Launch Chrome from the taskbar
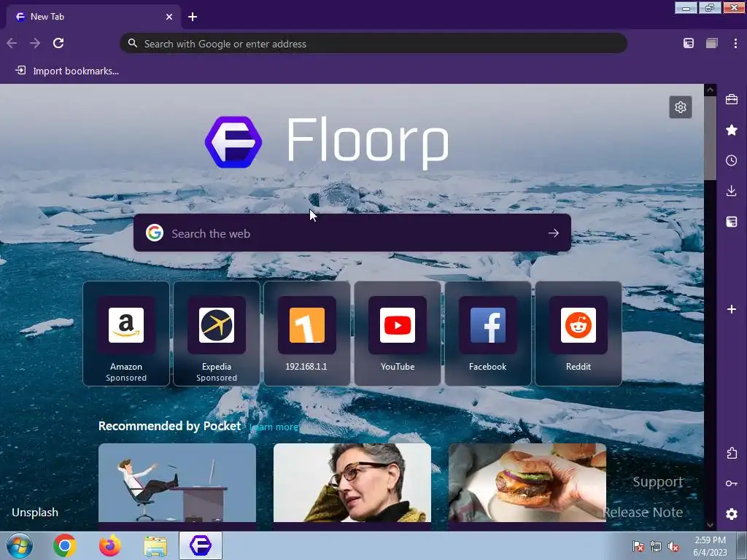Screen dimensions: 747x560 tap(64, 545)
